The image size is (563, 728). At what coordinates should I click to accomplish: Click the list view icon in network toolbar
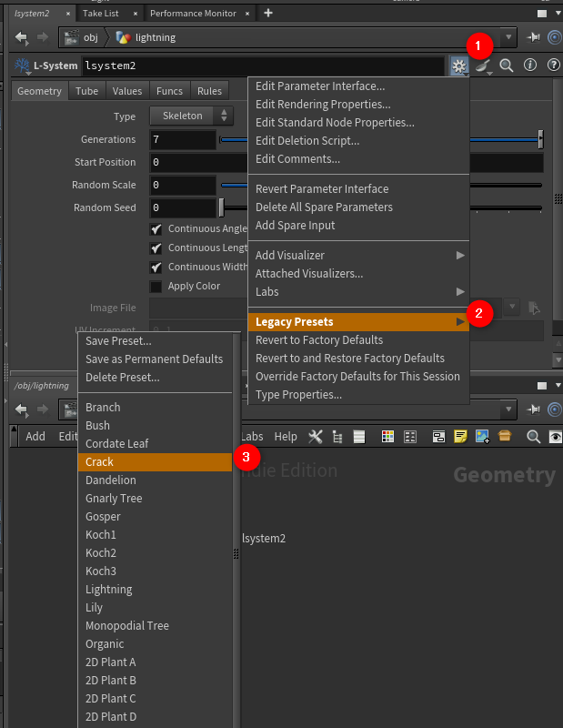[x=359, y=437]
